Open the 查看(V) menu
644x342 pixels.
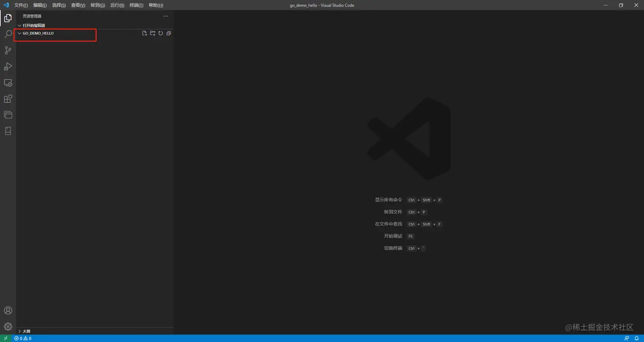tap(78, 5)
